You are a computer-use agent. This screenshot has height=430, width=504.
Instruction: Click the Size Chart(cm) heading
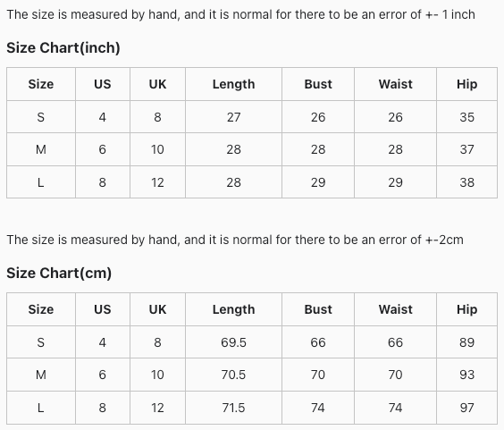[59, 273]
